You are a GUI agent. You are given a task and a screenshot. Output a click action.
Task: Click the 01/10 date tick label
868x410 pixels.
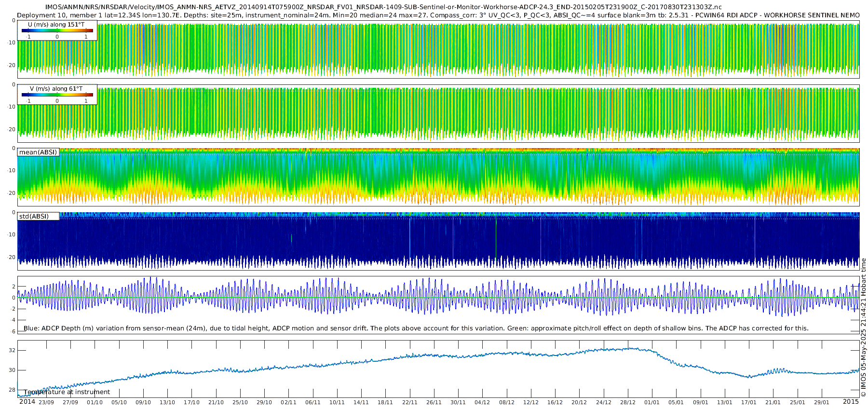pos(95,403)
